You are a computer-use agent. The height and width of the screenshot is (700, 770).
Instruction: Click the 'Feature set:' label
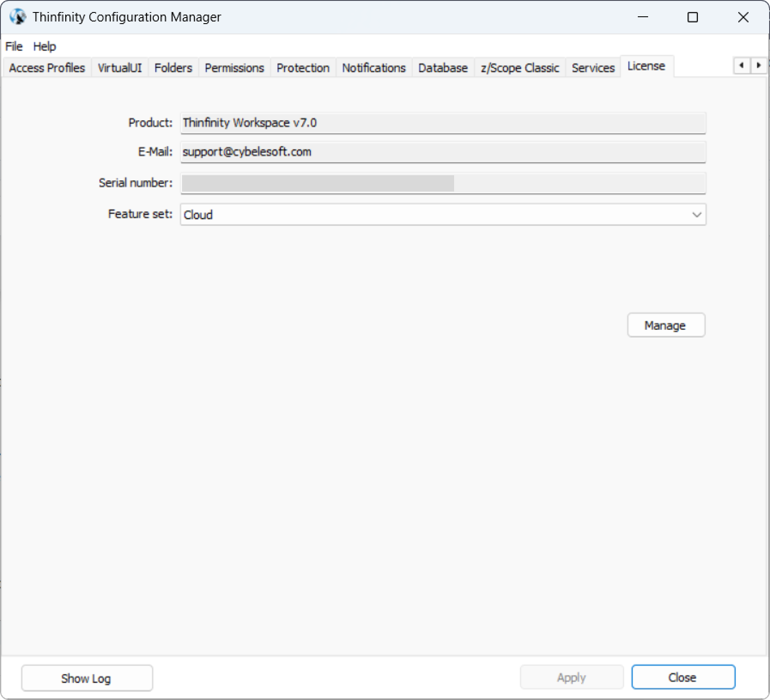coord(140,214)
